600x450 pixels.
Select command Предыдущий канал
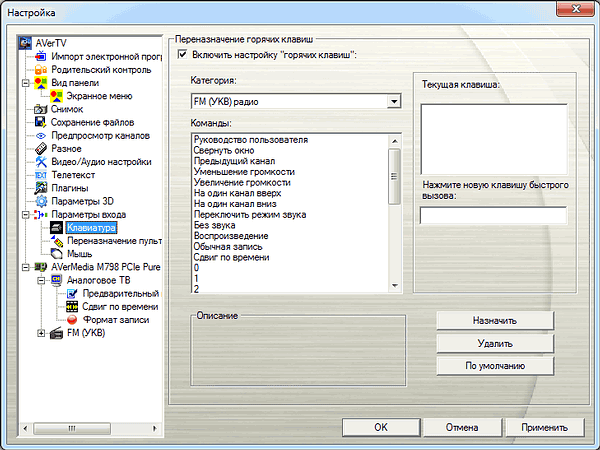click(290, 161)
